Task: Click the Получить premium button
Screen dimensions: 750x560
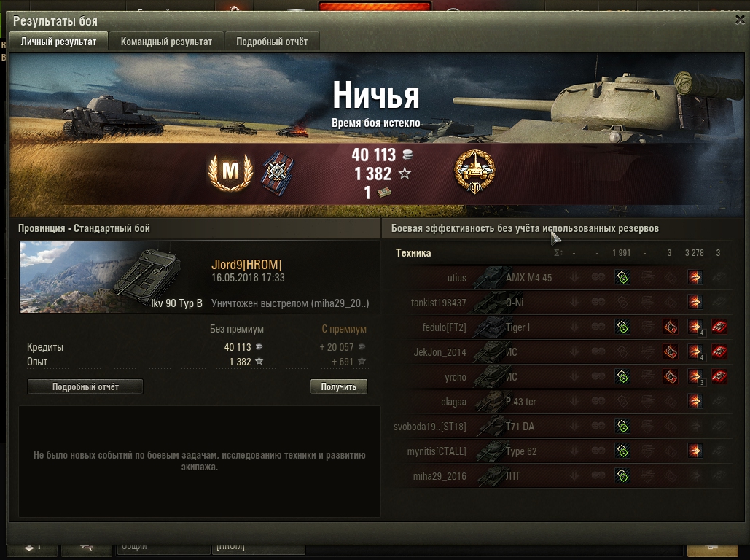Action: pyautogui.click(x=339, y=386)
